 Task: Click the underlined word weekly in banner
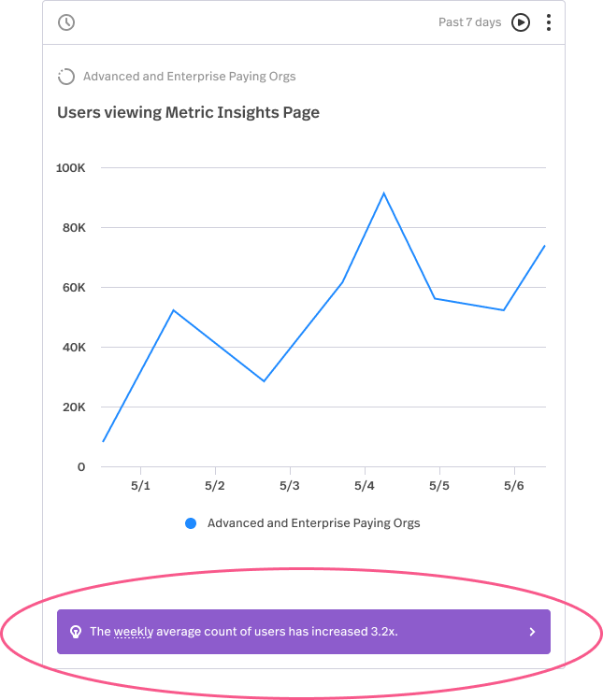[134, 632]
